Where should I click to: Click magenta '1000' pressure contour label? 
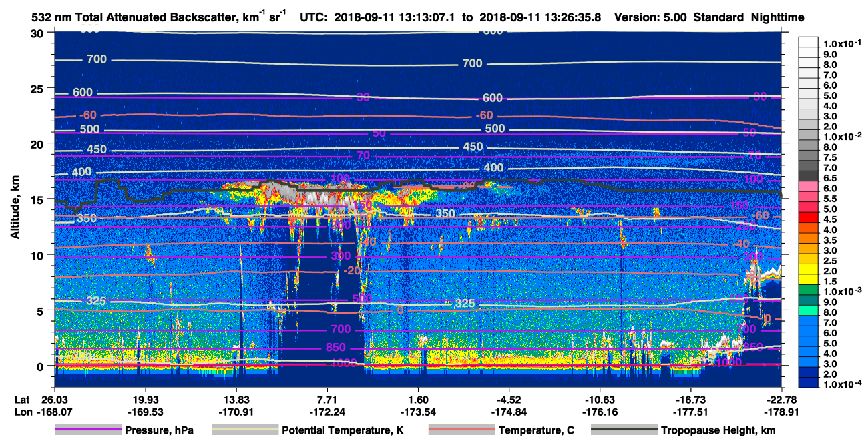coord(344,363)
